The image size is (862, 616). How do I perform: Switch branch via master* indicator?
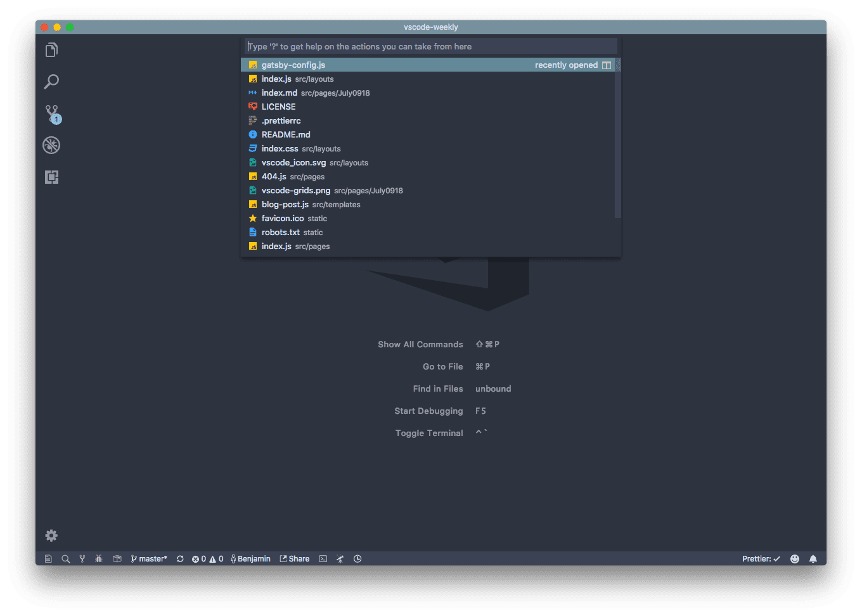[150, 559]
